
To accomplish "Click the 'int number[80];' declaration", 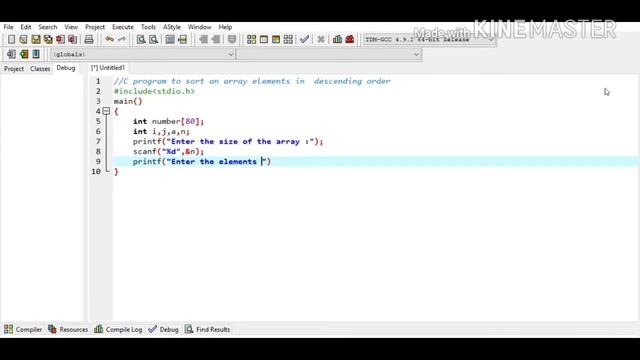I will tap(168, 121).
